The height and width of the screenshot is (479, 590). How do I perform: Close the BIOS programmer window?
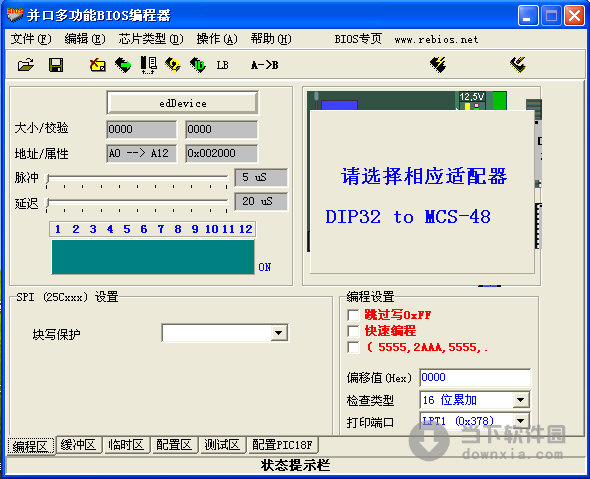(574, 15)
